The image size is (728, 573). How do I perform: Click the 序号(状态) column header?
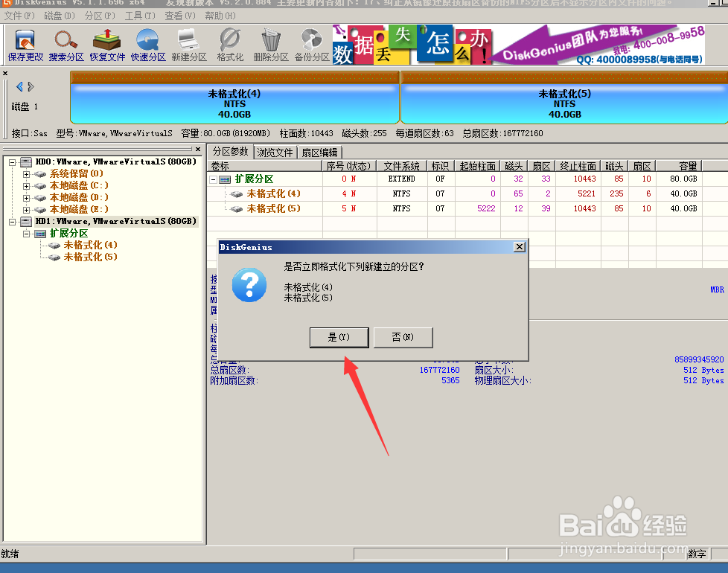click(348, 166)
